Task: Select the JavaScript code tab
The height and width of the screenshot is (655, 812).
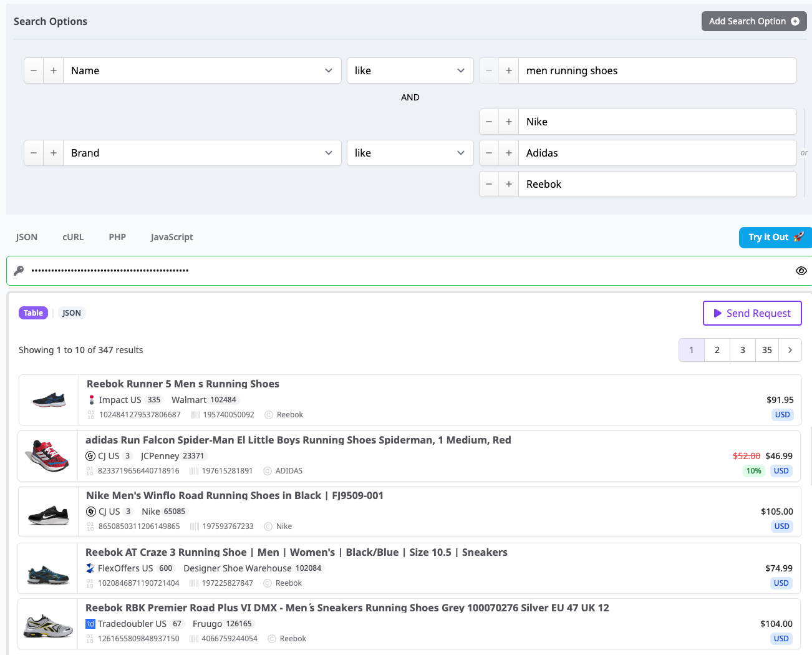Action: click(x=172, y=237)
